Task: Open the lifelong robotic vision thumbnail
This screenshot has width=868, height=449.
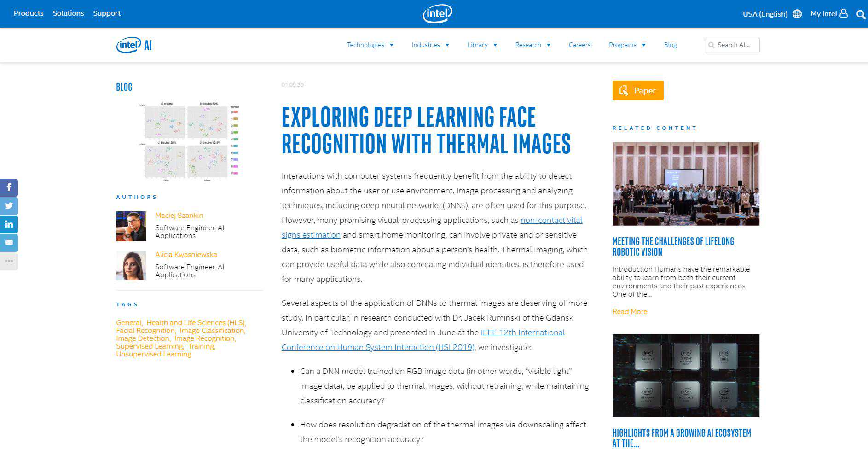Action: 685,184
